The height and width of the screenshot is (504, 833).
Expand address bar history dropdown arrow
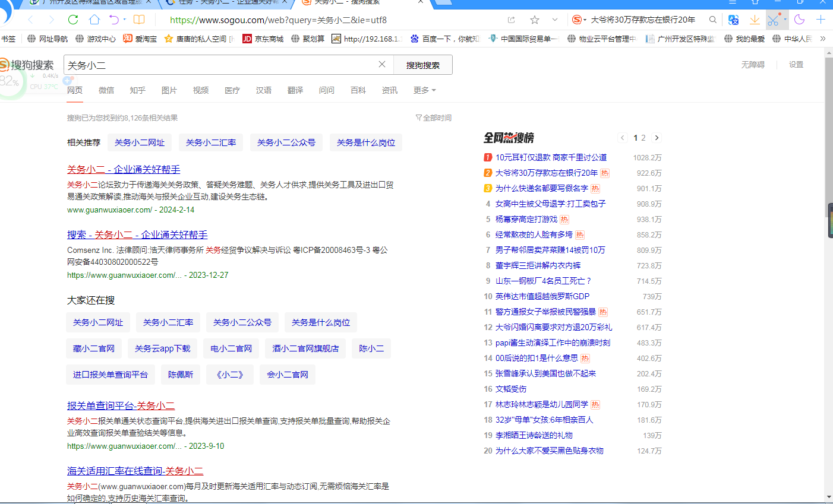click(x=555, y=20)
